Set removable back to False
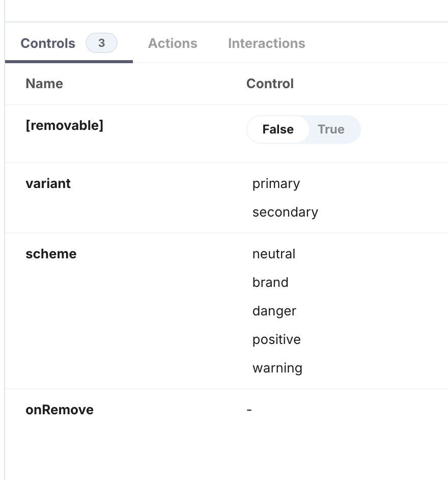This screenshot has width=448, height=480. tap(277, 129)
